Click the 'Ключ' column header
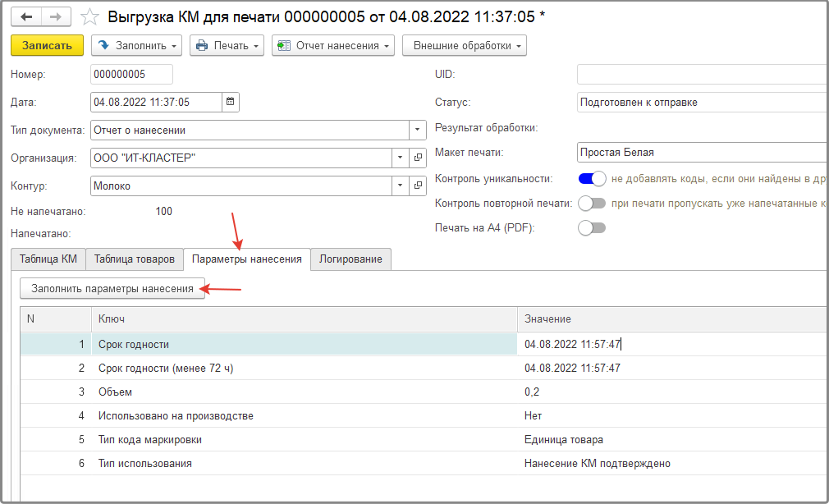The width and height of the screenshot is (829, 504). click(x=304, y=319)
